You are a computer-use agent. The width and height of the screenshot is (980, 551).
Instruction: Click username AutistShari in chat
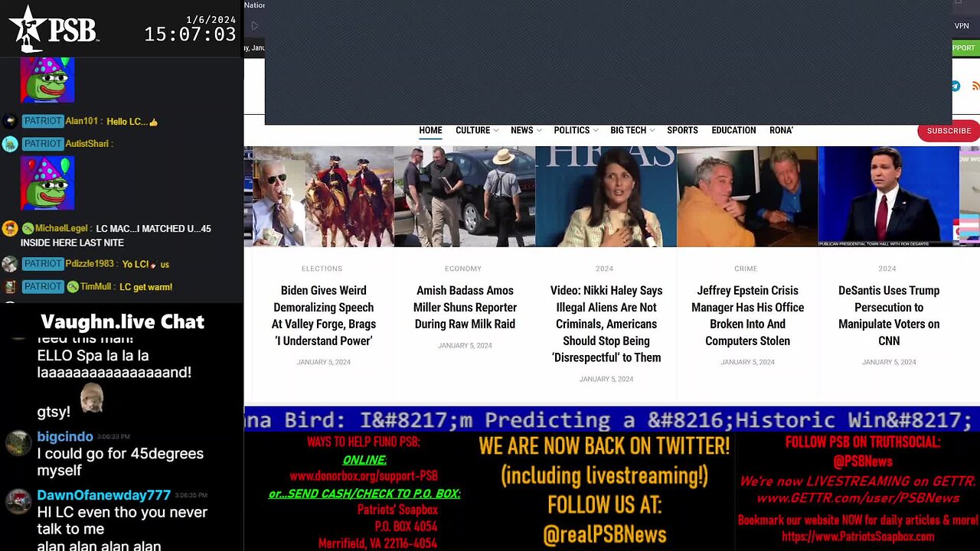[x=87, y=143]
